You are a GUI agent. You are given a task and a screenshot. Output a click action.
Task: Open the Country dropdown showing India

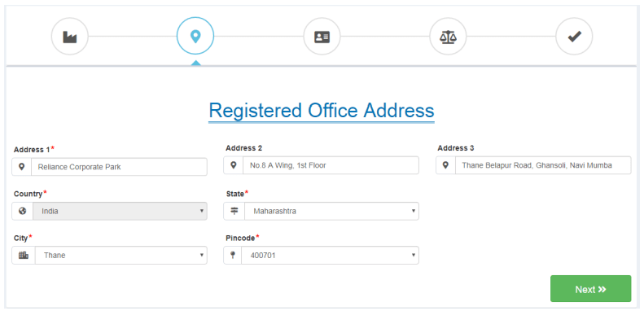pyautogui.click(x=120, y=211)
